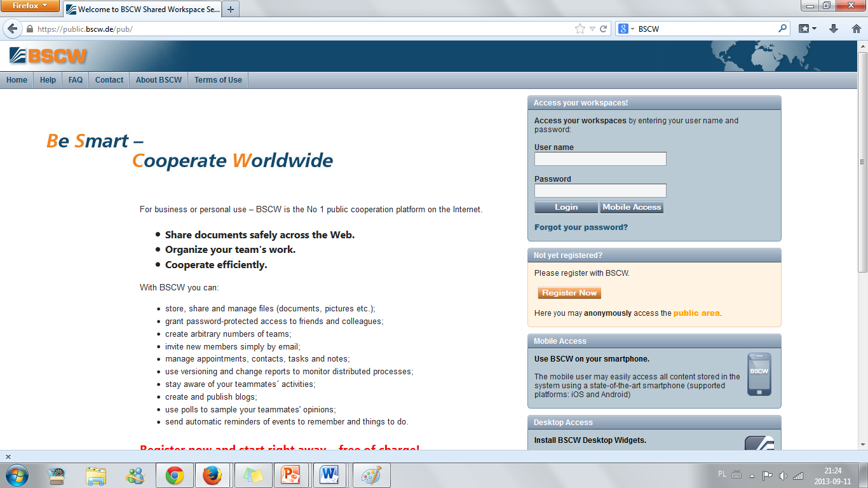Screen dimensions: 868x488
Task: Click the on-screen keyboard tray icon
Action: (736, 475)
